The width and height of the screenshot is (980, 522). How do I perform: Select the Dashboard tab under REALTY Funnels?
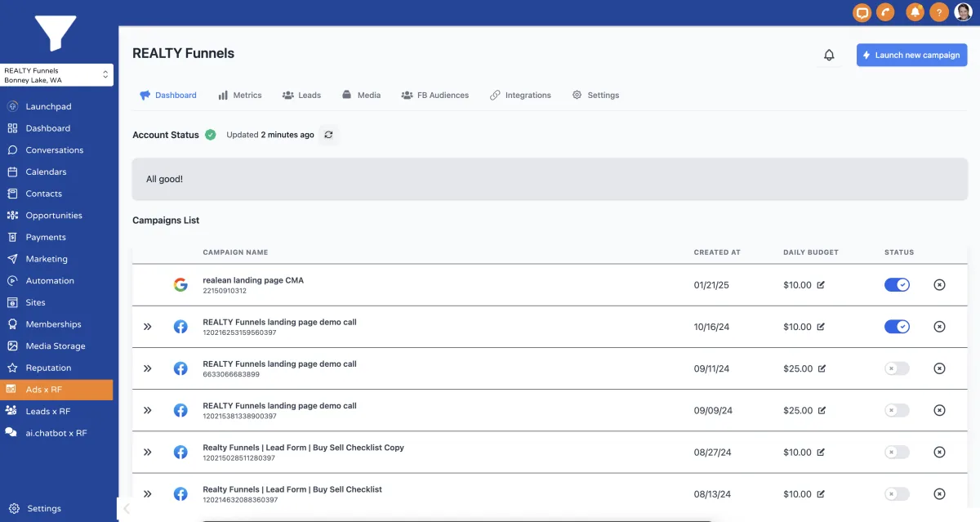pos(168,95)
